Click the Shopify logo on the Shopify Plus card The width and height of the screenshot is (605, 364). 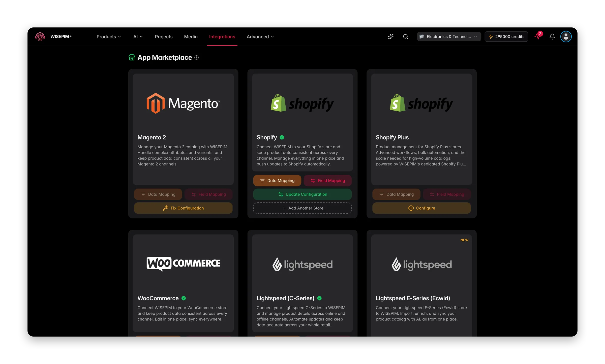[x=421, y=103]
